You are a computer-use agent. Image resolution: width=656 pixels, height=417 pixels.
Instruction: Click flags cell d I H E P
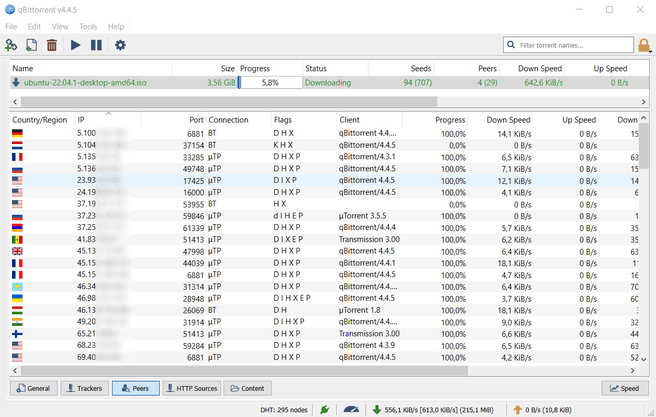coord(288,216)
